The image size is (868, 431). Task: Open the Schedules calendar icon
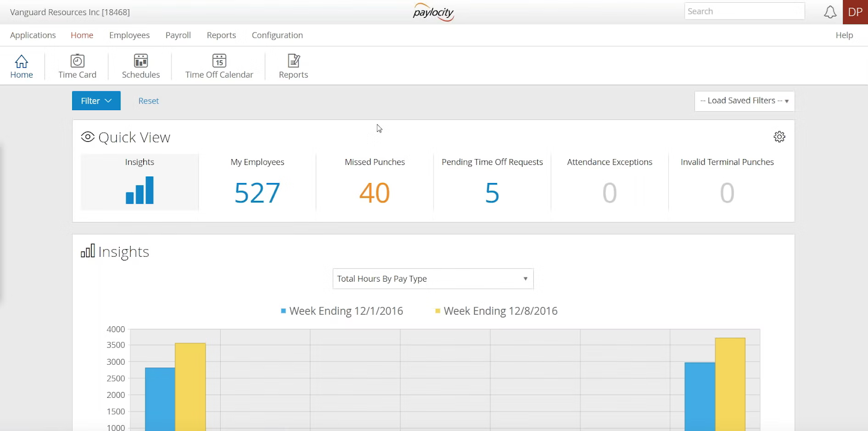pyautogui.click(x=141, y=60)
